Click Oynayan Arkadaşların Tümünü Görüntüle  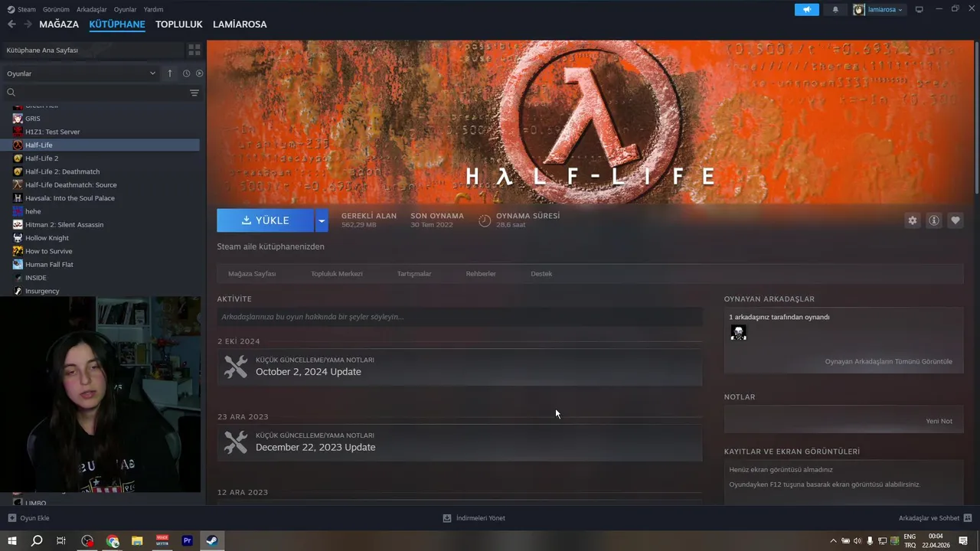point(888,361)
